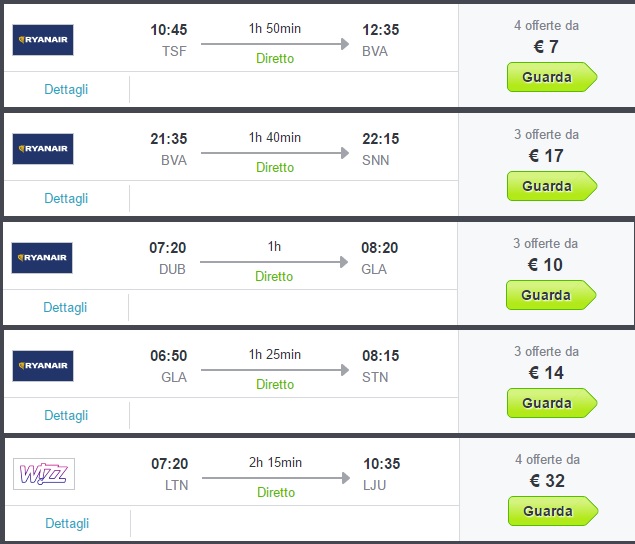The height and width of the screenshot is (544, 635).
Task: Expand Dettagli for the TSF to BVA flight
Action: [66, 89]
